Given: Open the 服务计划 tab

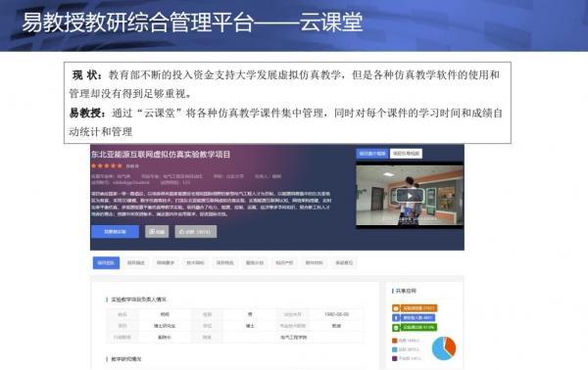Looking at the screenshot, I should 255,263.
